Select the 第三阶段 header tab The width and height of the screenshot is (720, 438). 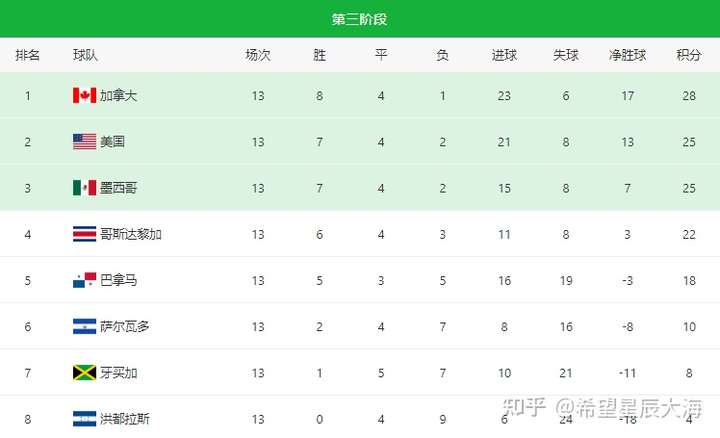[x=360, y=19]
